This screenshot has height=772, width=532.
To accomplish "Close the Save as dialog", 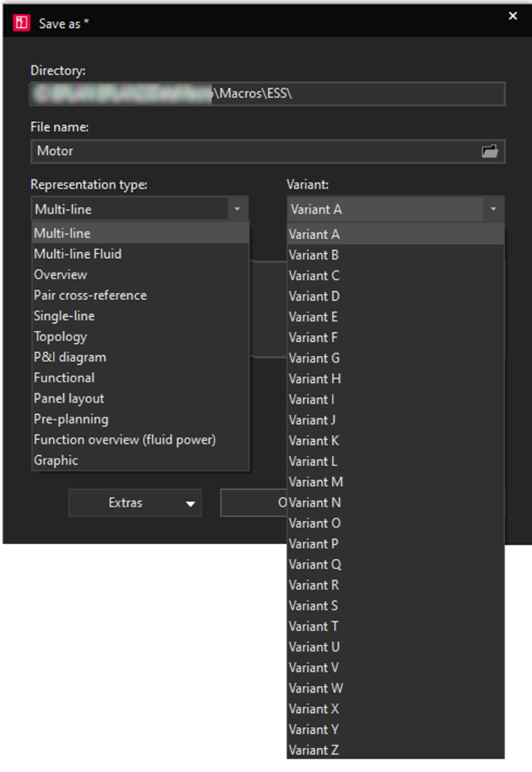I will coord(513,16).
